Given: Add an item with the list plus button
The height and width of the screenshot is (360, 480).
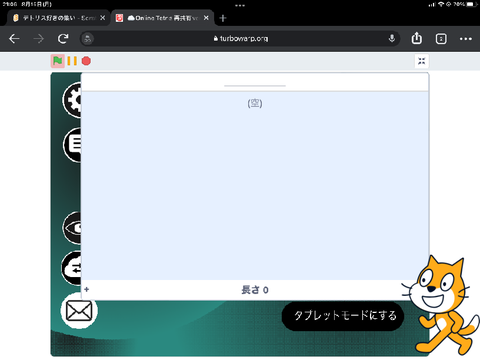Looking at the screenshot, I should pyautogui.click(x=87, y=289).
